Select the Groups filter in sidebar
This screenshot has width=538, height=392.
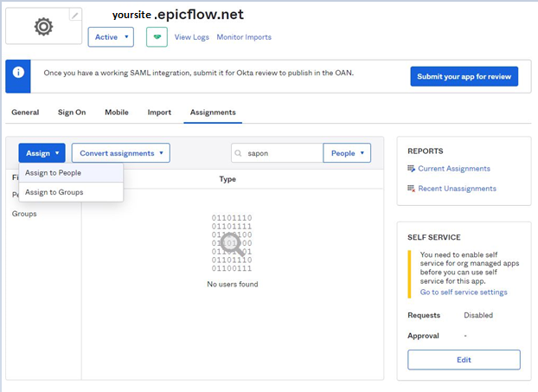click(x=24, y=214)
